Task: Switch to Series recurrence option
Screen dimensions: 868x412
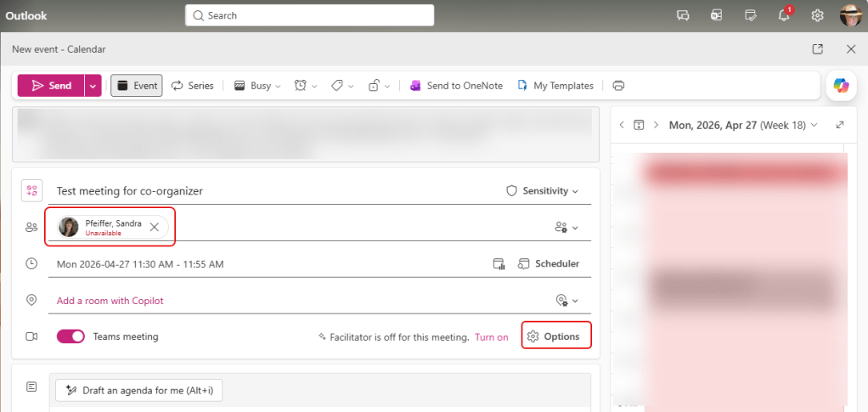Action: coord(193,86)
